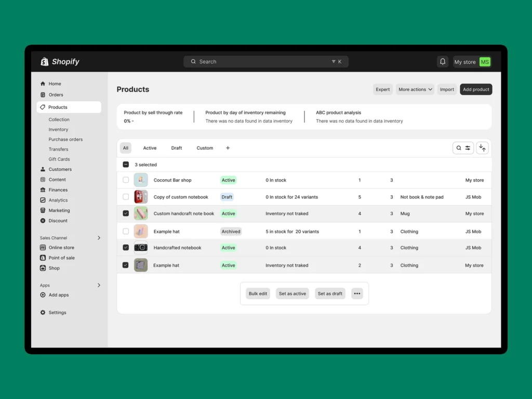532x399 pixels.
Task: Expand the Sales Channel section chevron
Action: 99,238
